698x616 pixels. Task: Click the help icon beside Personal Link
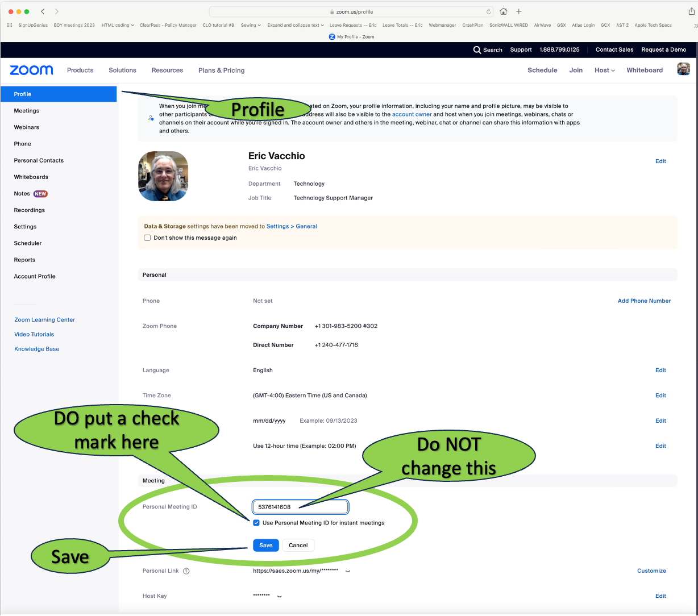[186, 571]
